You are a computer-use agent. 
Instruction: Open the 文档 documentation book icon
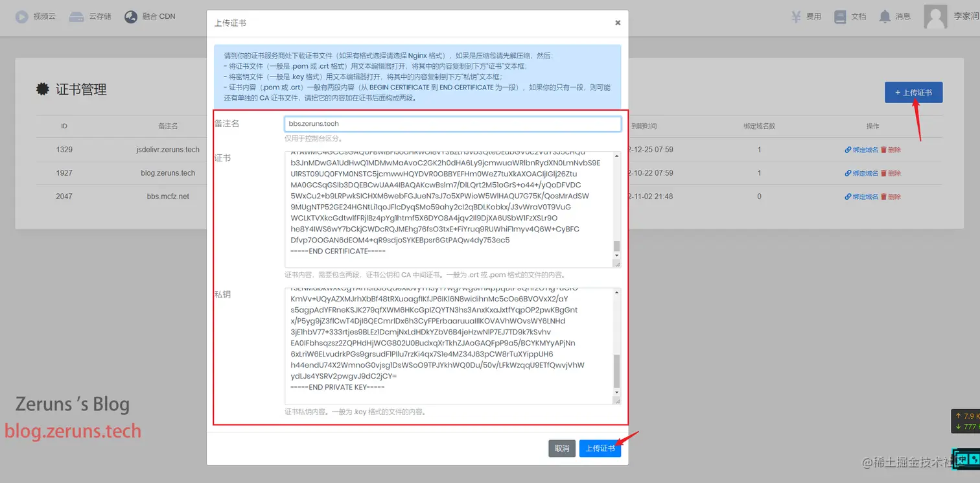tap(841, 17)
